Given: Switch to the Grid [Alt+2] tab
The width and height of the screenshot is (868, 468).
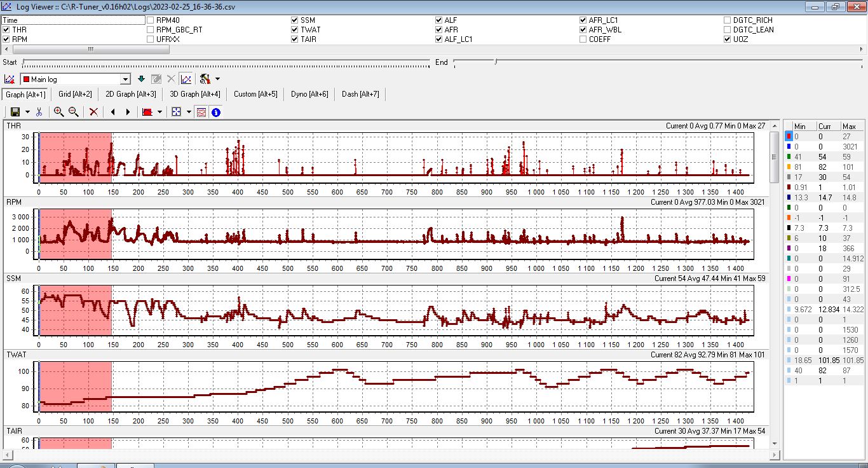Looking at the screenshot, I should click(x=75, y=94).
